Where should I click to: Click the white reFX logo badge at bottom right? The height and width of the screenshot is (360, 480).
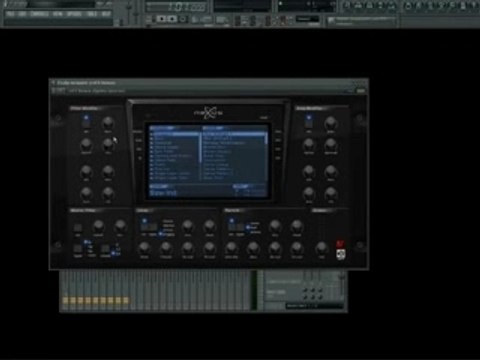click(x=340, y=255)
